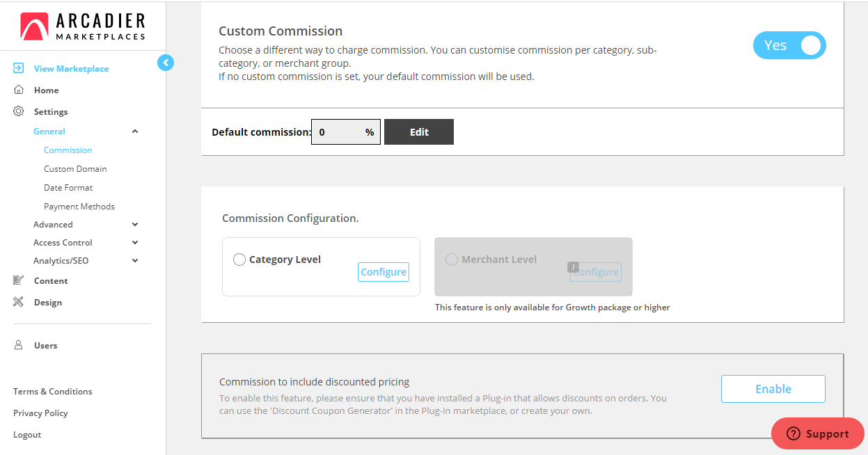
Task: Click the Content pencil icon
Action: point(19,280)
